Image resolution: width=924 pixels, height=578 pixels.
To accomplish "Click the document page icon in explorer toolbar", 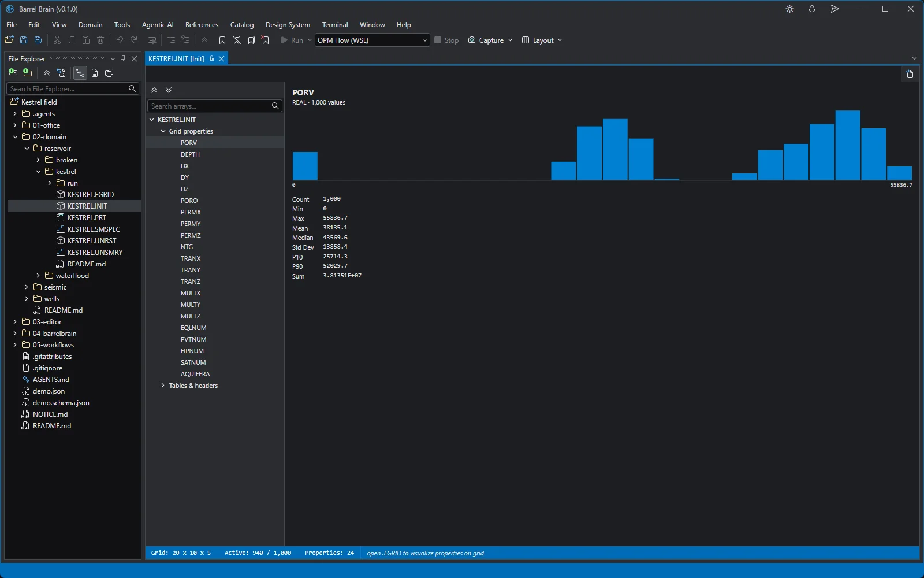I will pyautogui.click(x=95, y=73).
